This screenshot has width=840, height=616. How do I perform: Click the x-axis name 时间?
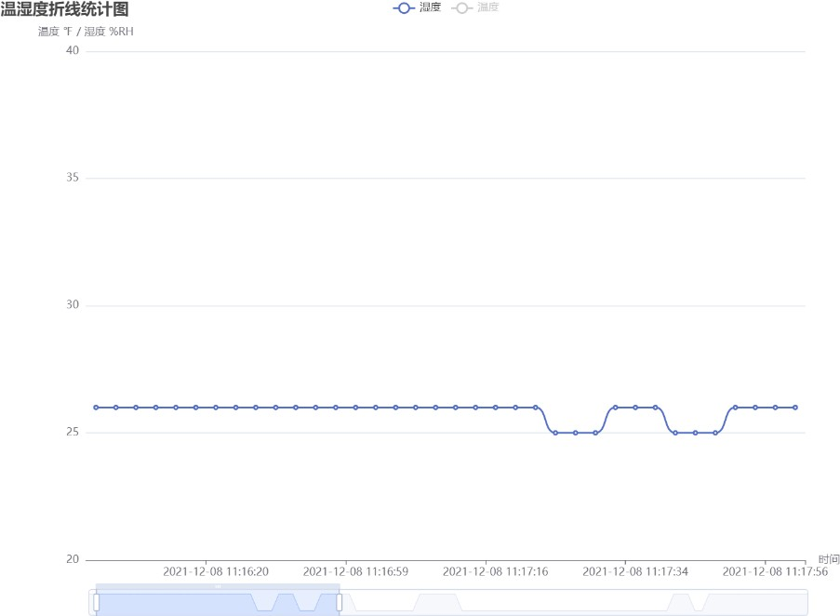pos(828,559)
